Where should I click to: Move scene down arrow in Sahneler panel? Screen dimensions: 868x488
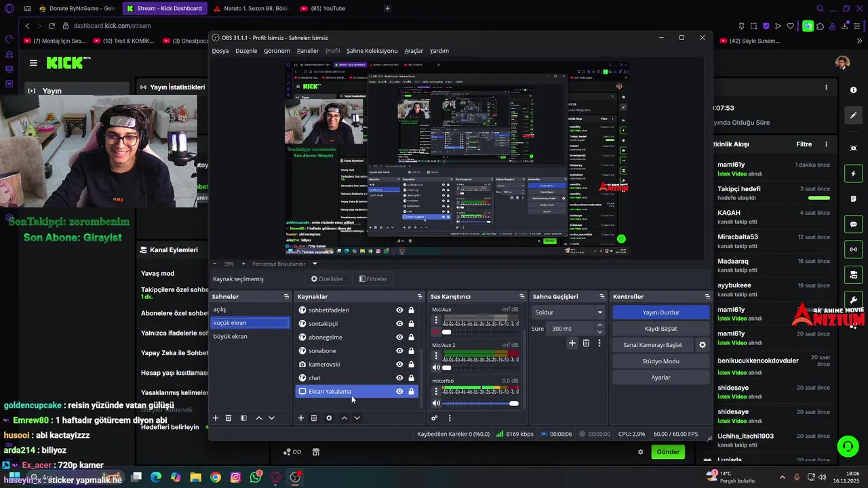click(271, 418)
